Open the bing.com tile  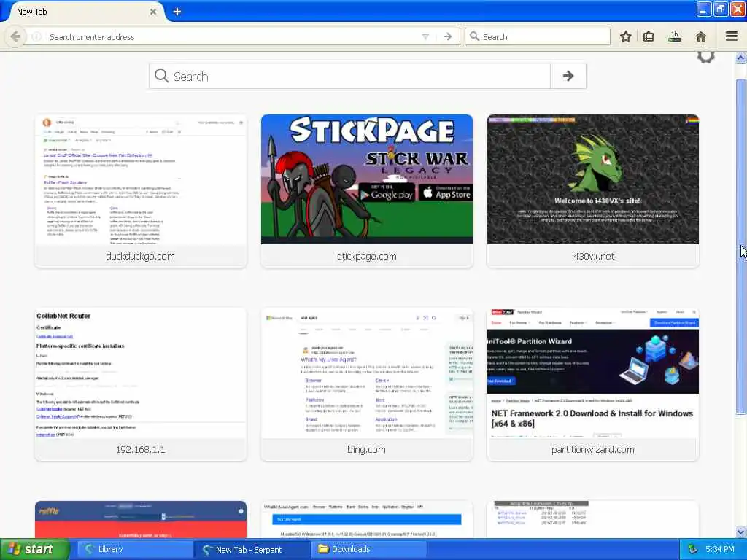click(x=367, y=384)
